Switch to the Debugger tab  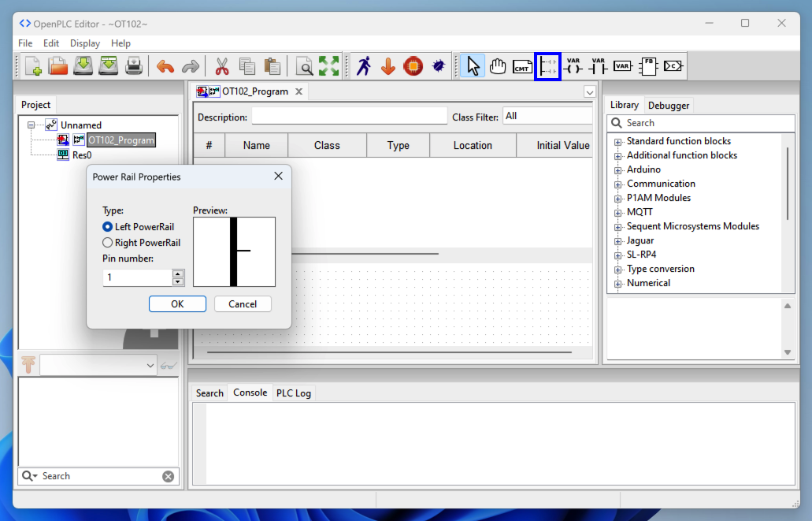(x=669, y=106)
